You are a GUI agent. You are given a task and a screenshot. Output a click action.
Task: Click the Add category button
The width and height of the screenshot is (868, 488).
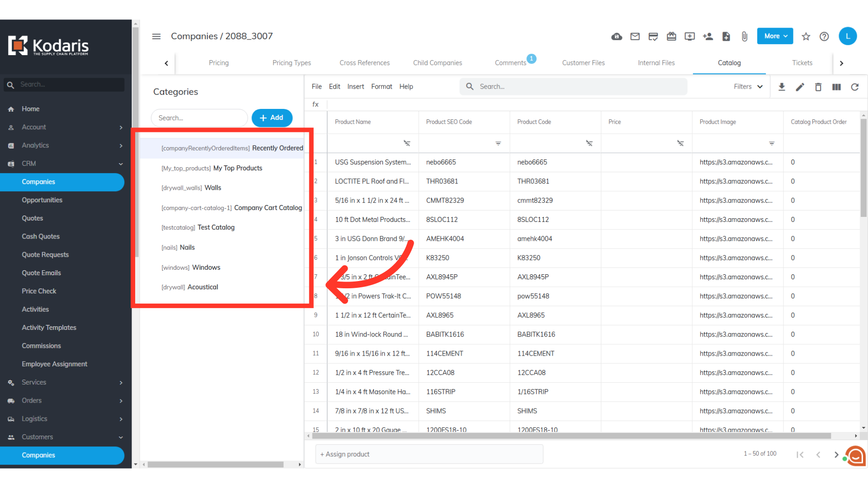coord(272,118)
